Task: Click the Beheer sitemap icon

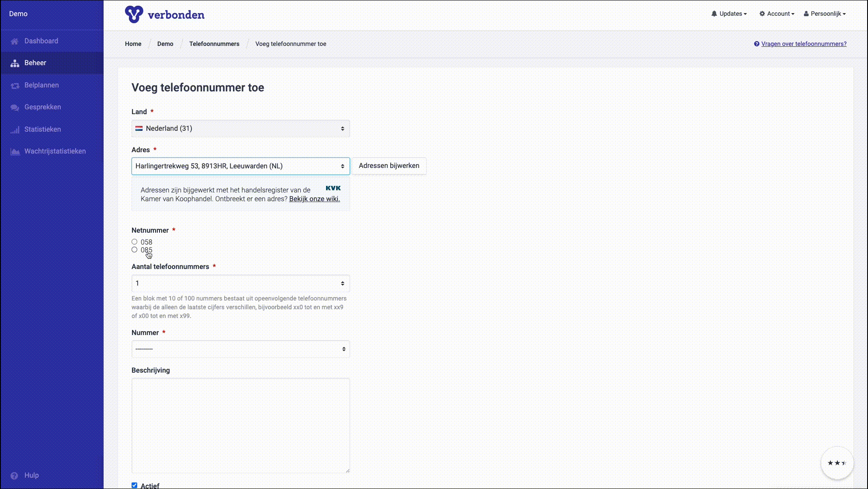Action: [x=15, y=63]
